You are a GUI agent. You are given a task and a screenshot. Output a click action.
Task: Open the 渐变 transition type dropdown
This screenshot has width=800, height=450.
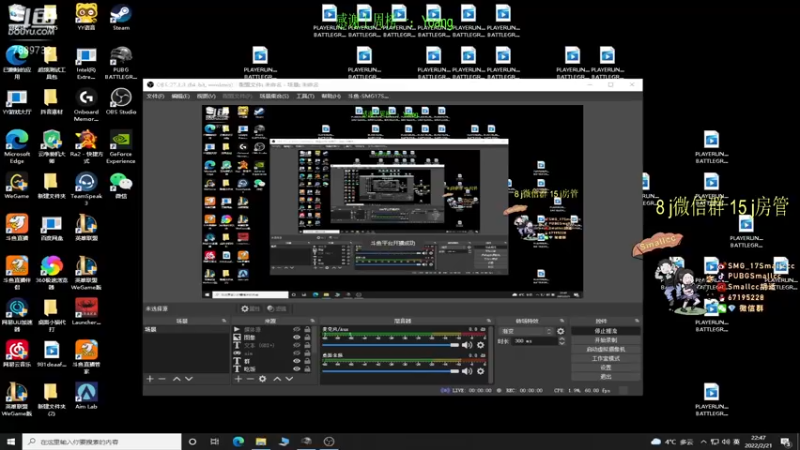pyautogui.click(x=527, y=331)
